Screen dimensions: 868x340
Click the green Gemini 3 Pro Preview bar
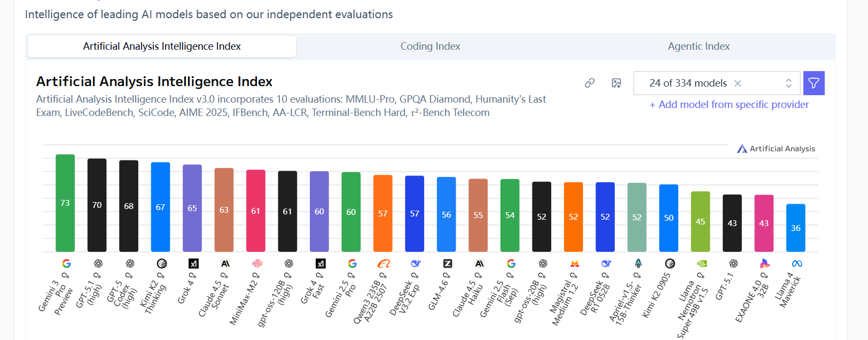pos(65,203)
